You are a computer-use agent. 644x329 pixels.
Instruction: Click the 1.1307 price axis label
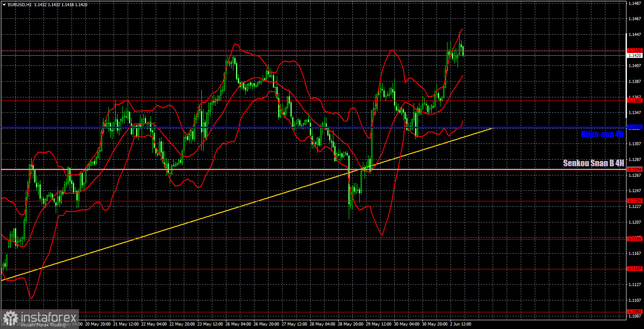pyautogui.click(x=634, y=144)
